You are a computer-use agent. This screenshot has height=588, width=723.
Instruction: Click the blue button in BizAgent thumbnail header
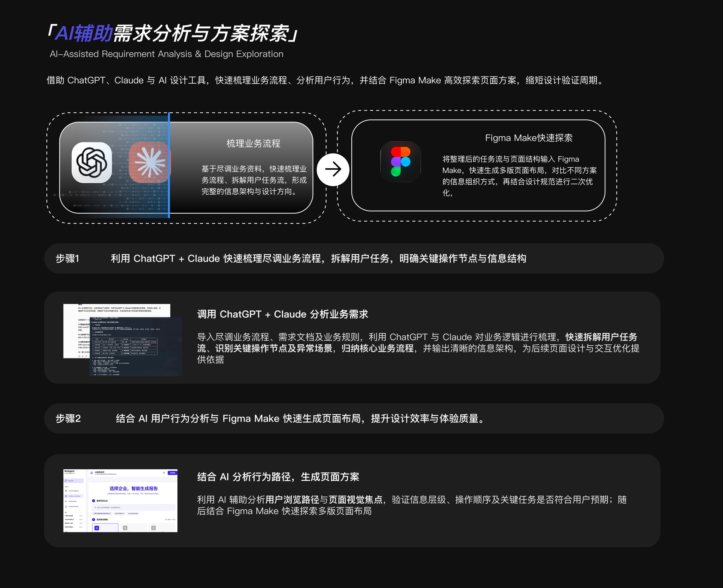coord(172,473)
